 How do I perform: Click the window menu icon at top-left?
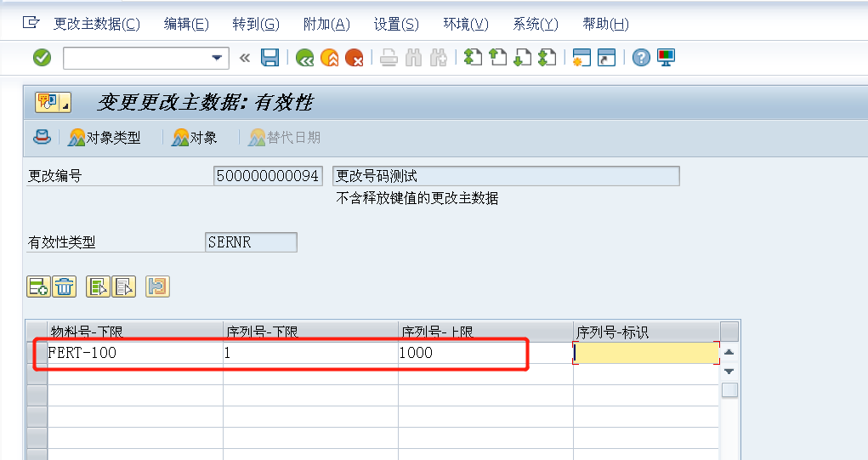31,23
